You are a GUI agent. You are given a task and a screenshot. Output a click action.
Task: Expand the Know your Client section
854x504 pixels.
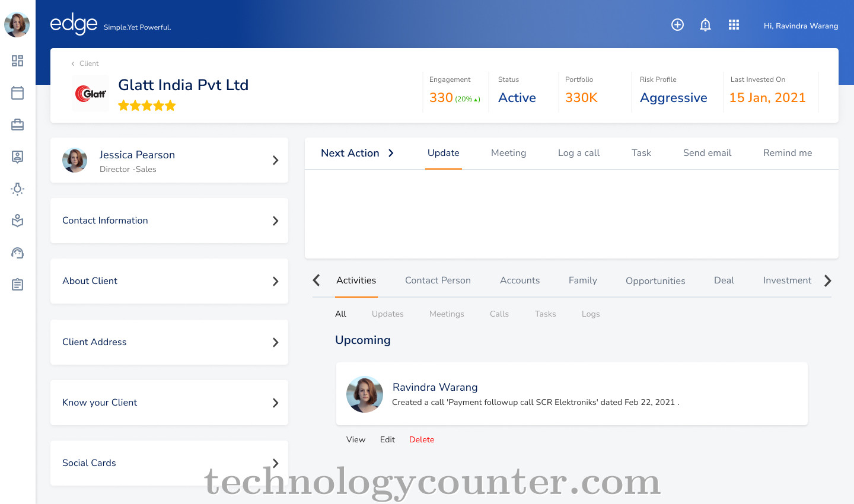[169, 403]
